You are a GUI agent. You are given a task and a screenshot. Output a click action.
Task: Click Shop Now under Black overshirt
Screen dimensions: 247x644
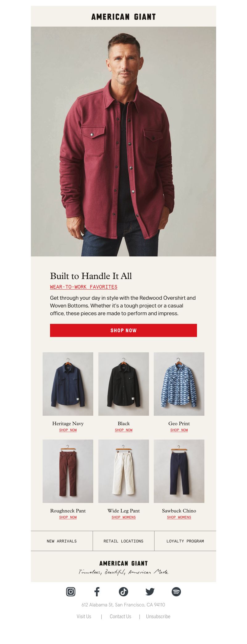[124, 430]
